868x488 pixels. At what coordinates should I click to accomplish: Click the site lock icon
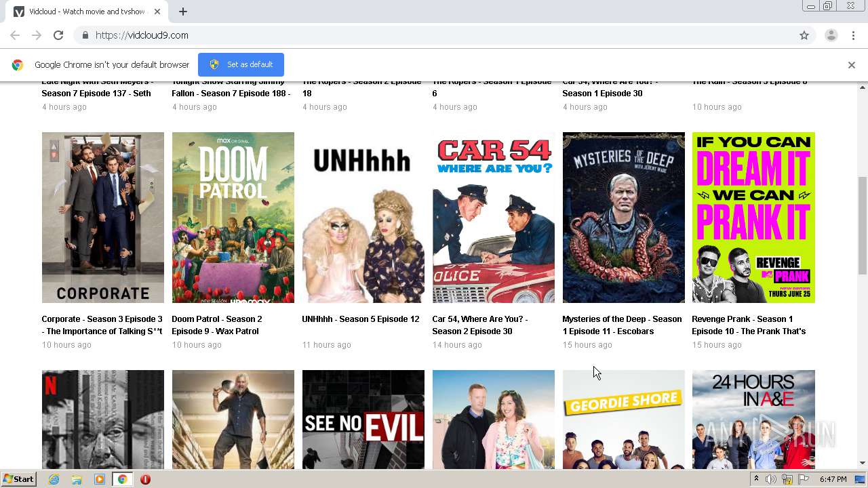[x=85, y=35]
